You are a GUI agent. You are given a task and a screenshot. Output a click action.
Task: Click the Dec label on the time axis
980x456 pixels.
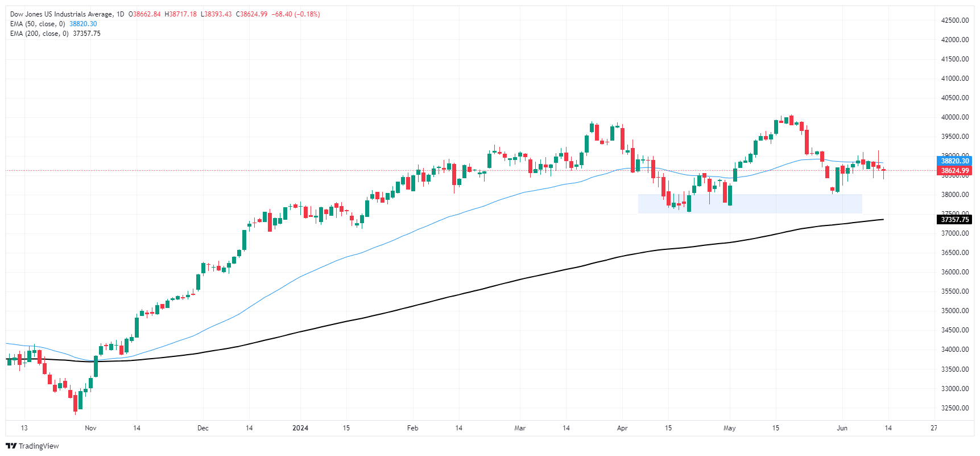point(203,428)
